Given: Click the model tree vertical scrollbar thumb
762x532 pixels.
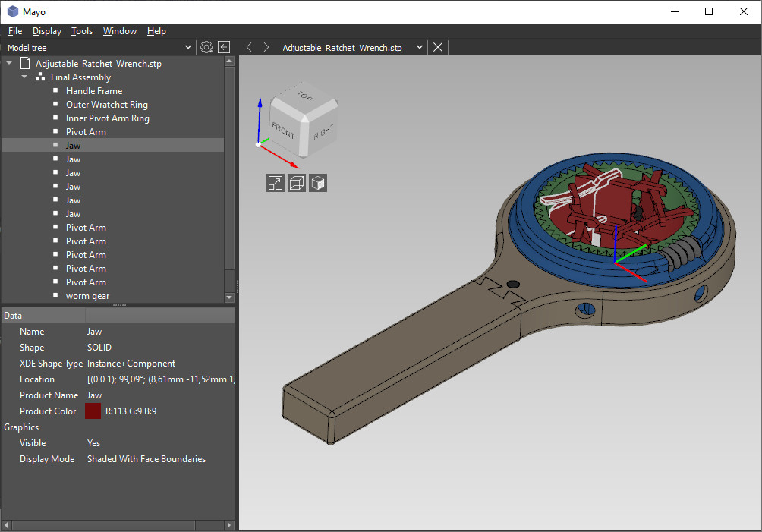Looking at the screenshot, I should [x=229, y=168].
